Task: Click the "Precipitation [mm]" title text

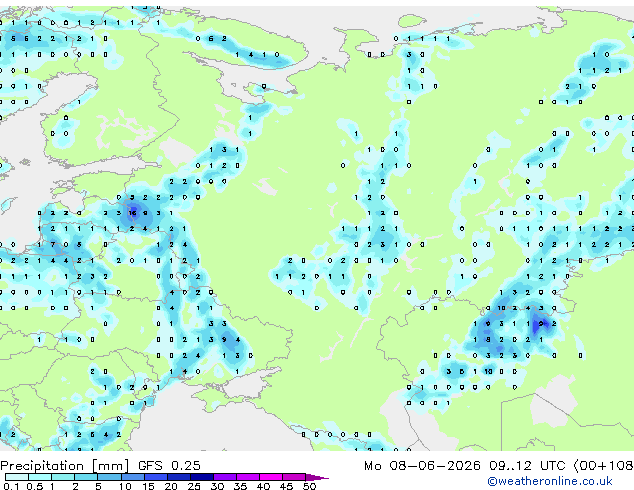Action: pyautogui.click(x=65, y=466)
